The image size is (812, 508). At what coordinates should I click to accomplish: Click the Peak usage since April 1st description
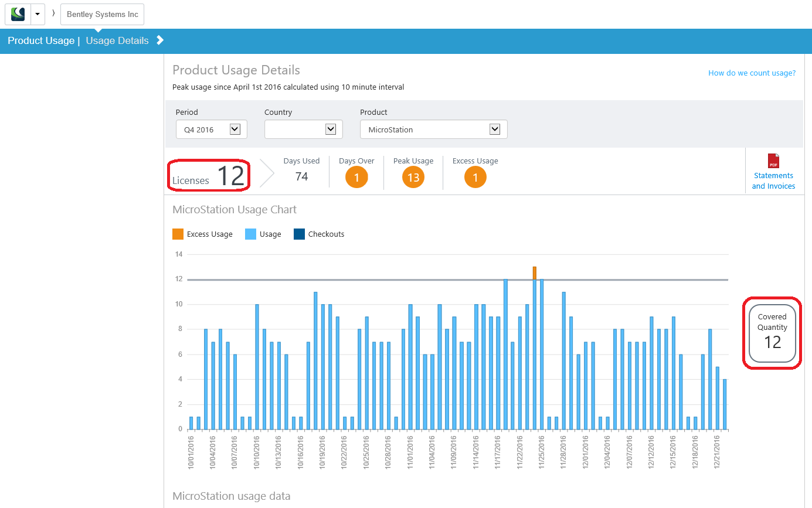[288, 87]
